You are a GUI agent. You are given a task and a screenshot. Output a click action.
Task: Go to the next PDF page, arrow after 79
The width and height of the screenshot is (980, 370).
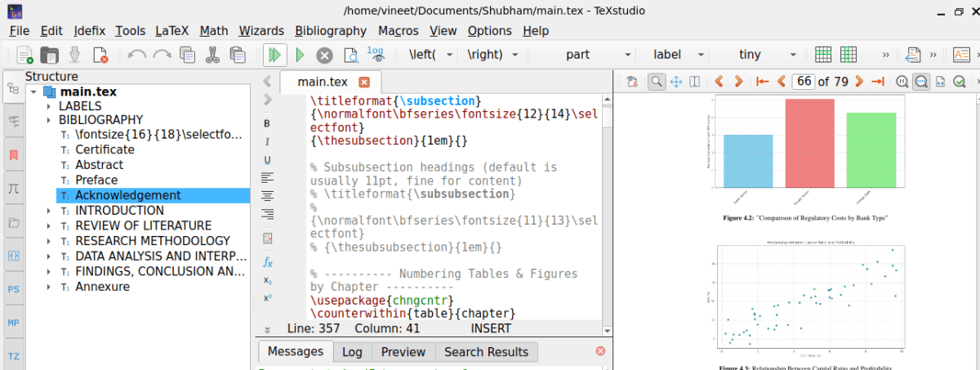[860, 81]
